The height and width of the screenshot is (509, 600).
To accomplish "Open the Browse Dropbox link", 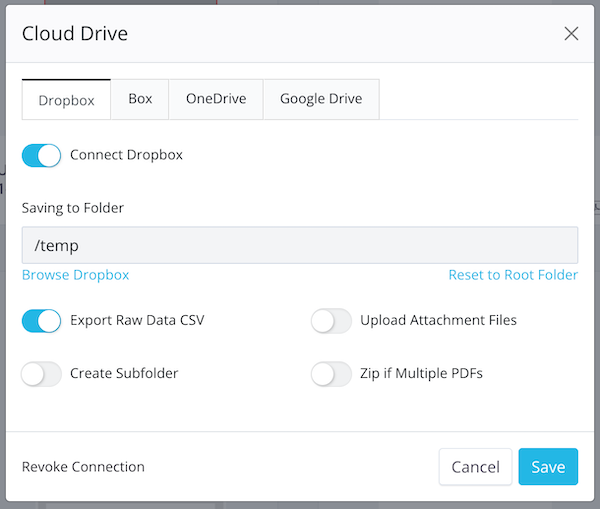I will [75, 275].
